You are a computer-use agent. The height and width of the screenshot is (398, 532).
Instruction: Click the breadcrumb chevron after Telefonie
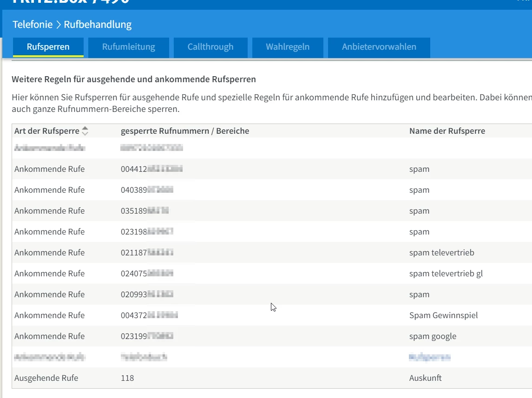pyautogui.click(x=59, y=25)
